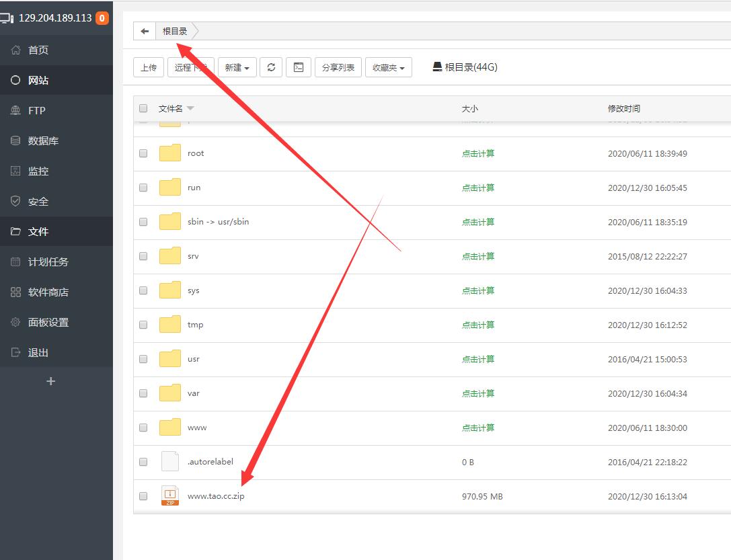Click the root disk icon (44G)

pos(437,67)
